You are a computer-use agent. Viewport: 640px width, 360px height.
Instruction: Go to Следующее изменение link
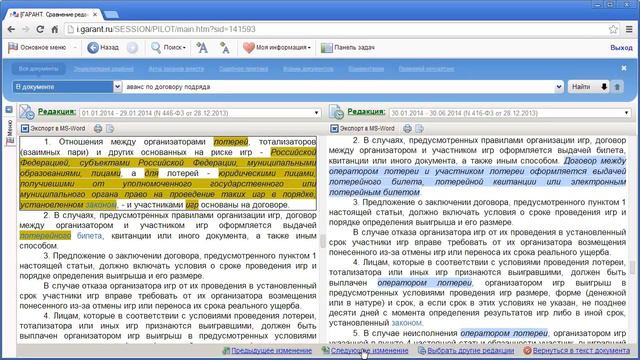pos(369,350)
